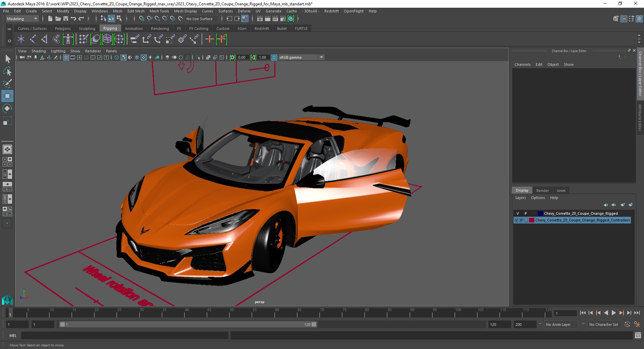This screenshot has width=644, height=349.
Task: Select the arrow Select tool in toolbox
Action: click(7, 59)
